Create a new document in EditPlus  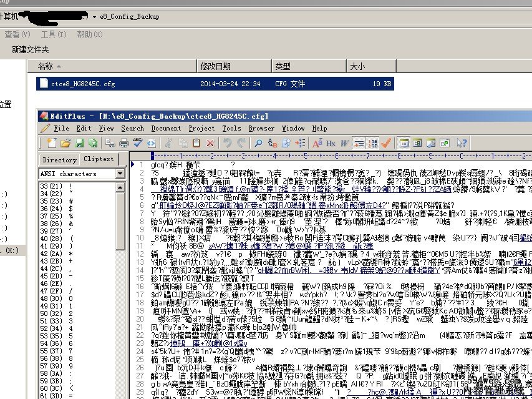tap(52, 143)
